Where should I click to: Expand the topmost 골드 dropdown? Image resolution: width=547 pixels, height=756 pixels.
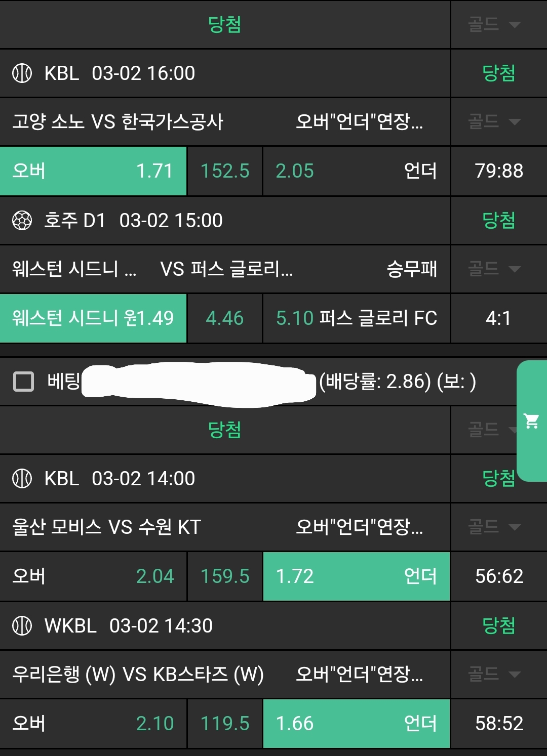point(494,24)
